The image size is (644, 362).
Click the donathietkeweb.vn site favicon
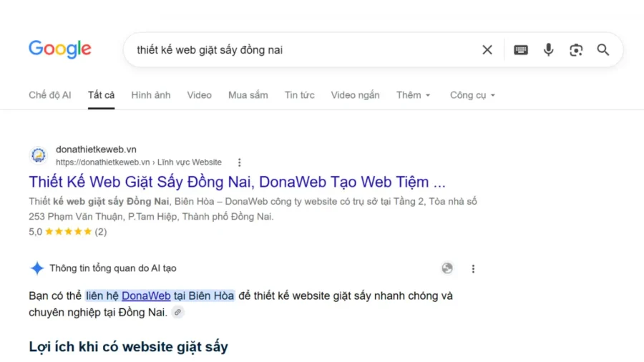39,155
